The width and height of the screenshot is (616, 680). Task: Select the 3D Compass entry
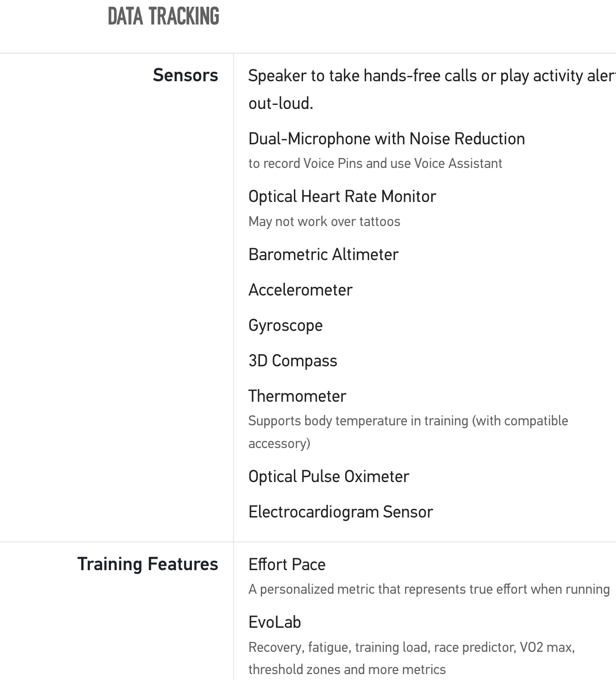pos(293,361)
